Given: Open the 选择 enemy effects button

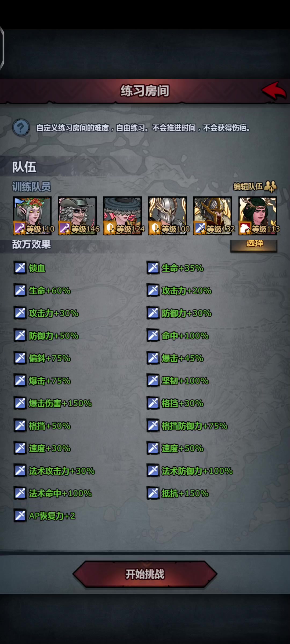Looking at the screenshot, I should coord(254,245).
